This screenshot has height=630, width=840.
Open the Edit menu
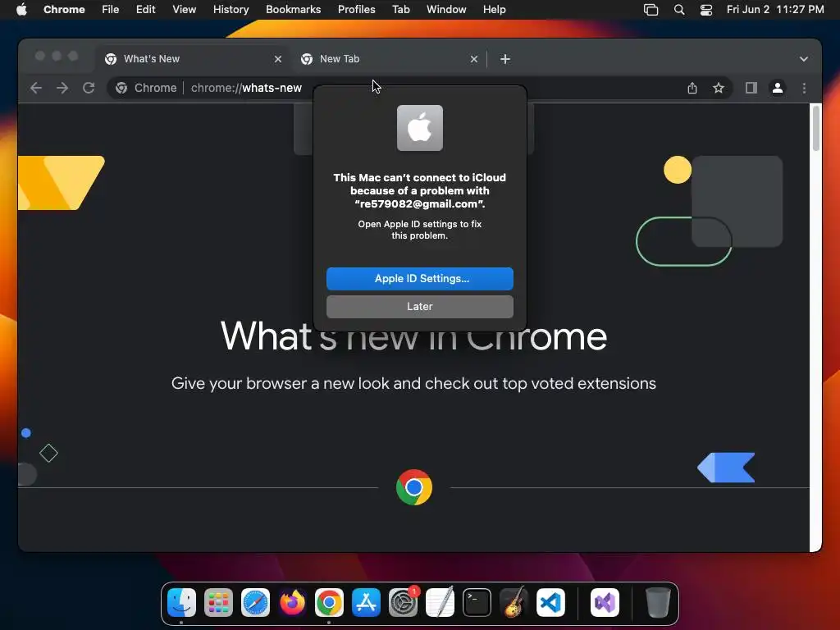click(x=145, y=10)
